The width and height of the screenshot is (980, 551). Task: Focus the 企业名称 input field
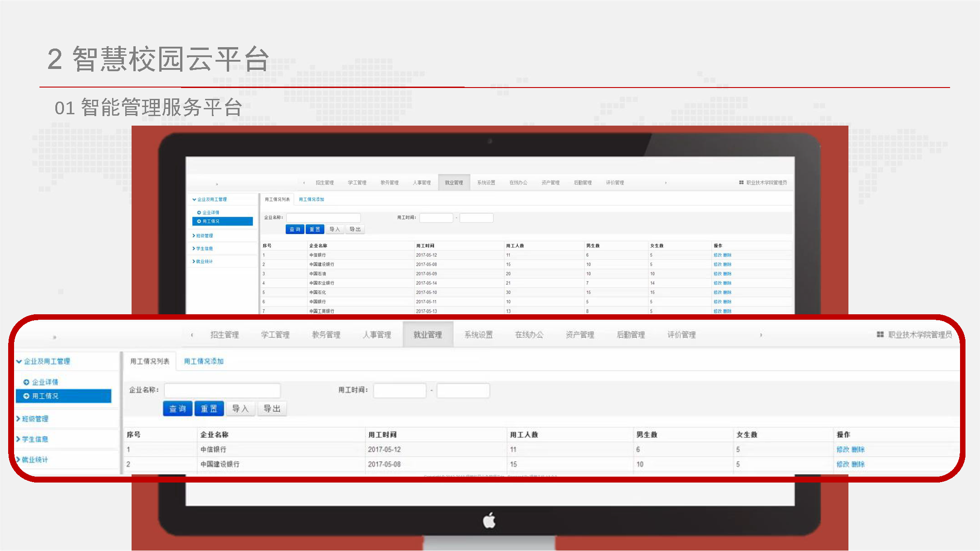[x=222, y=390]
